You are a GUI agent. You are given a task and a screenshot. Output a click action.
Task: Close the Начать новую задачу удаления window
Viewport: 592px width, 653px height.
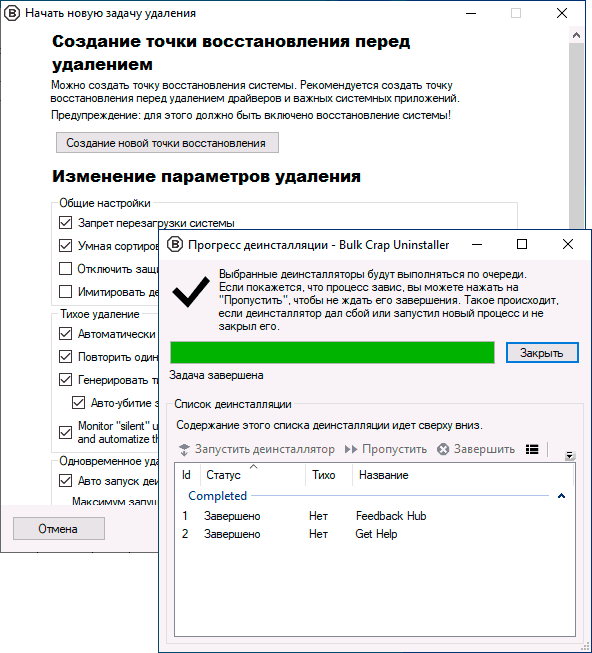coord(562,13)
